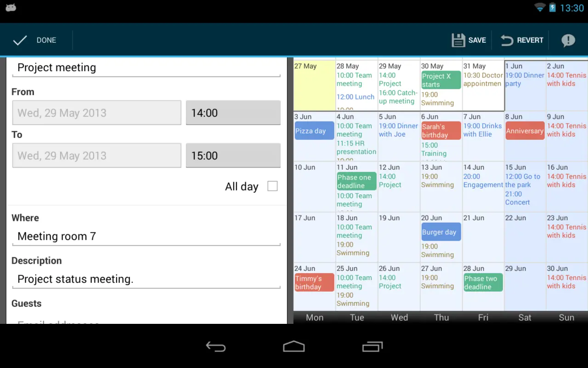Open 19:00 Dinner with Joe on 5 Jun
The height and width of the screenshot is (368, 588).
398,130
